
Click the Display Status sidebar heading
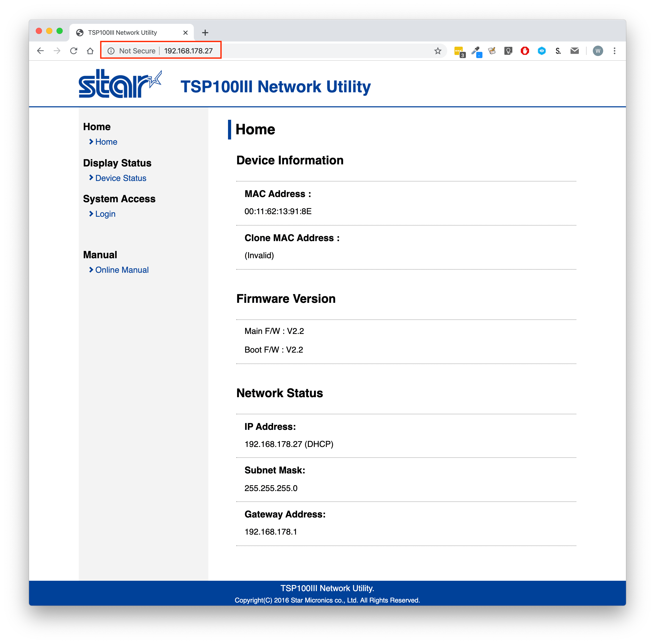117,163
